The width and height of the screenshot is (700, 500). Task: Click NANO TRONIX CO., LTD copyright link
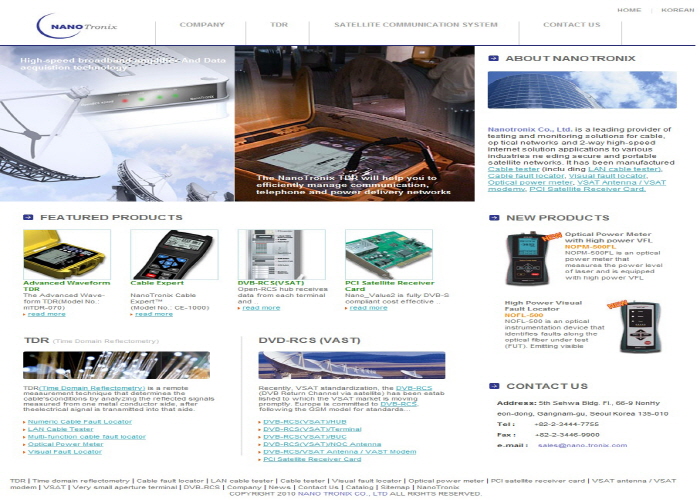coord(342,494)
